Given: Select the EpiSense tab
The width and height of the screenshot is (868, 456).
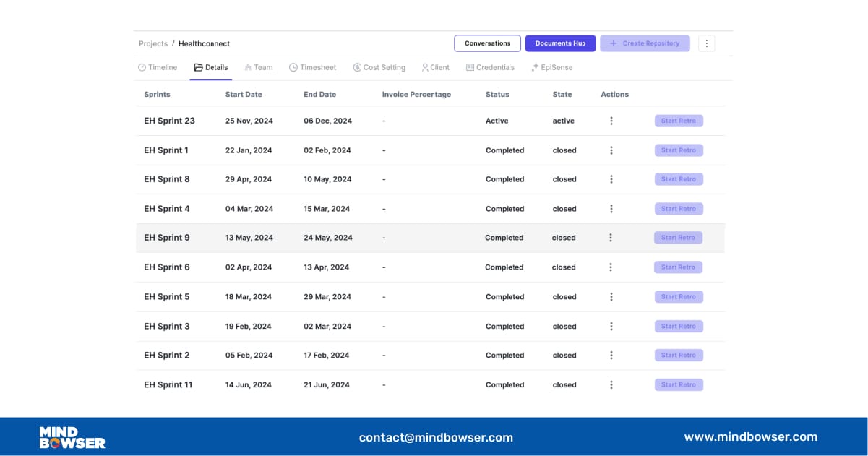Looking at the screenshot, I should 552,67.
